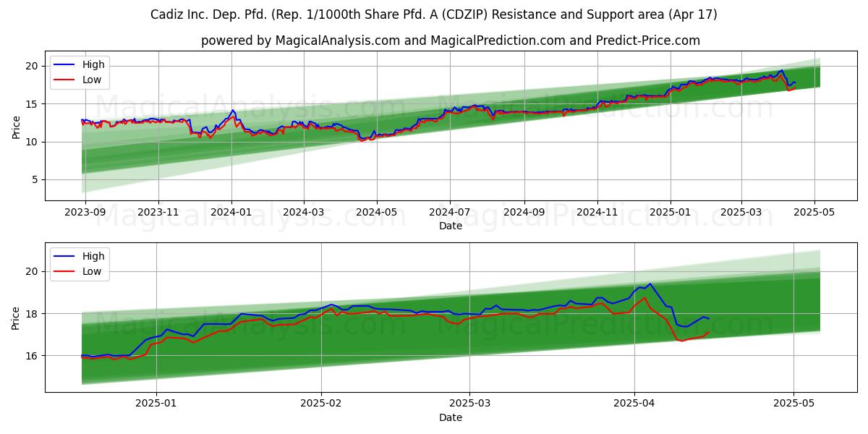Viewport: 868px width, 434px height.
Task: Click the April 2025 price peak in bottom chart
Action: tap(650, 284)
